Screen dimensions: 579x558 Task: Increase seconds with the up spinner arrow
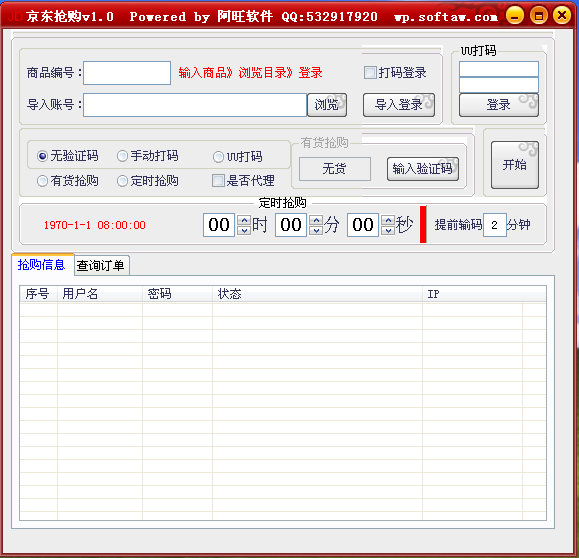click(388, 220)
